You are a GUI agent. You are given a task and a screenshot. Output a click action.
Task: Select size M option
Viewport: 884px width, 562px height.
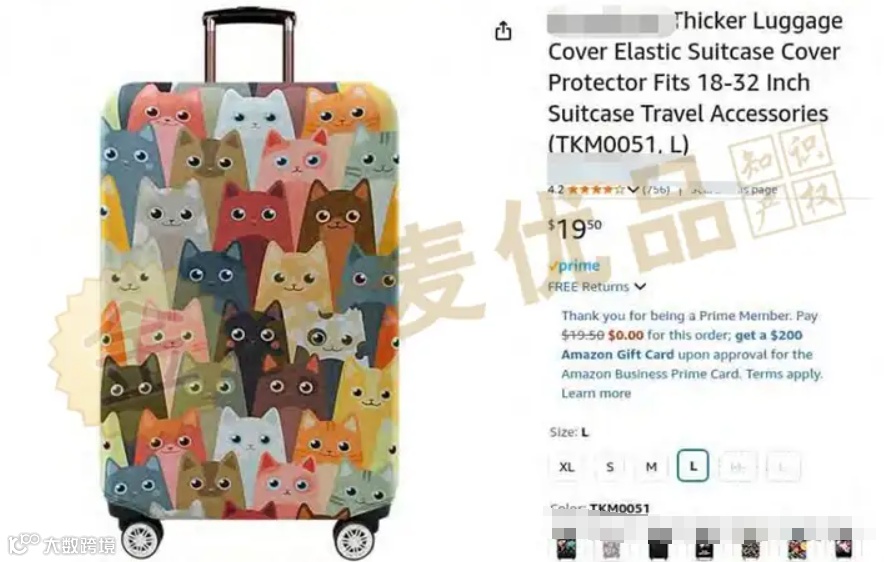(651, 467)
